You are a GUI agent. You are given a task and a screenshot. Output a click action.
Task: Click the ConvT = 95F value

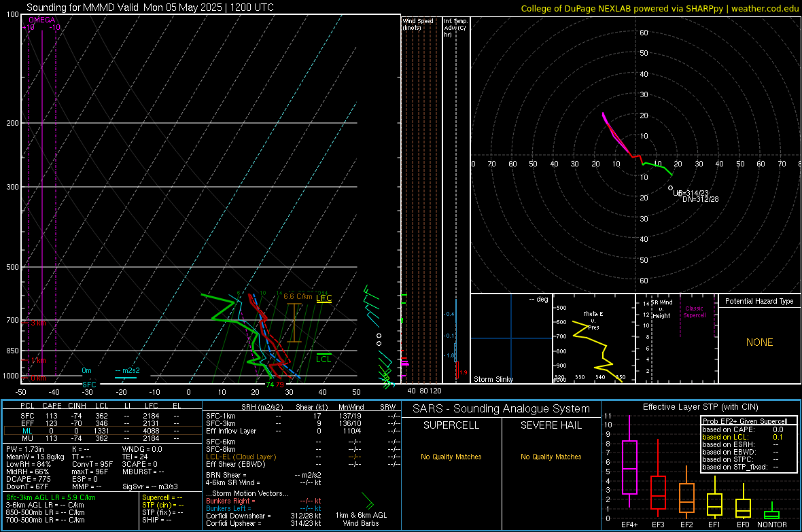(92, 465)
